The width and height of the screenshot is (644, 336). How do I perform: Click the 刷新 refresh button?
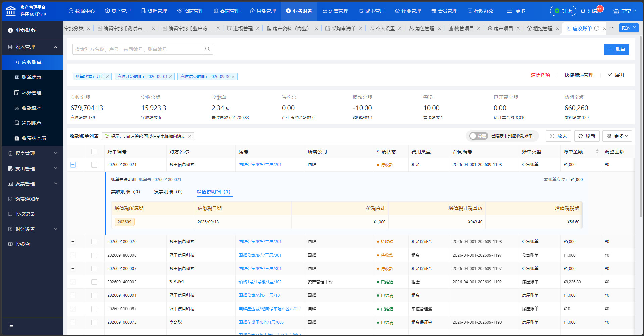(x=587, y=136)
